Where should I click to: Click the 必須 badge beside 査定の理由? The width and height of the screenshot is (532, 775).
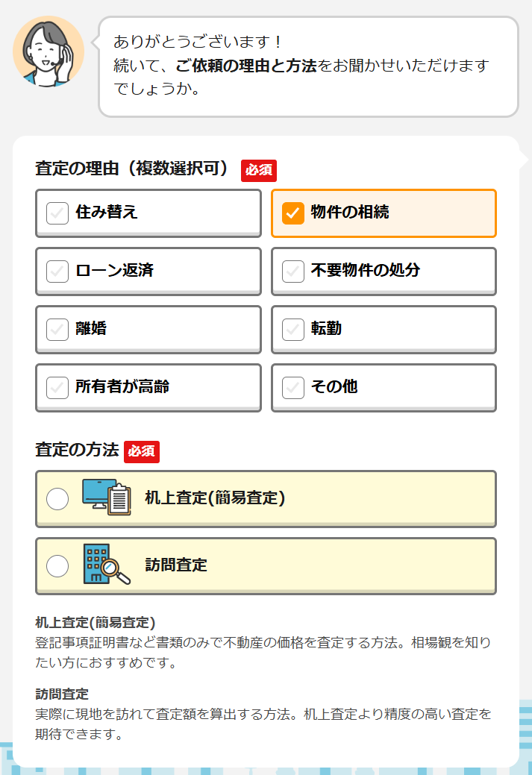click(x=259, y=169)
